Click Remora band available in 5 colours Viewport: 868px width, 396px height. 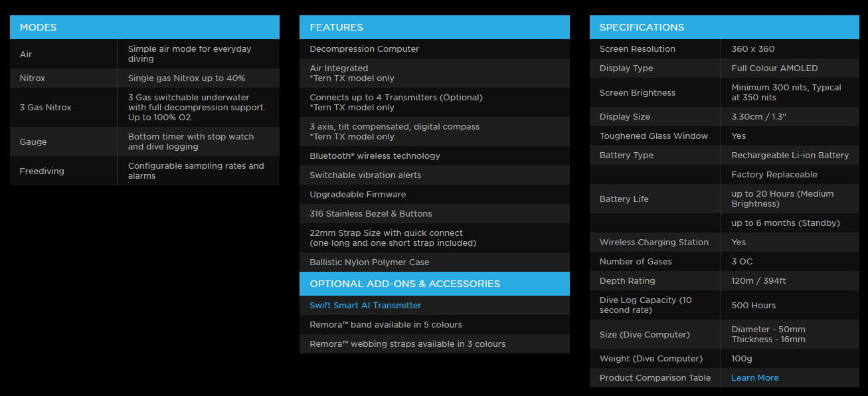(x=385, y=325)
